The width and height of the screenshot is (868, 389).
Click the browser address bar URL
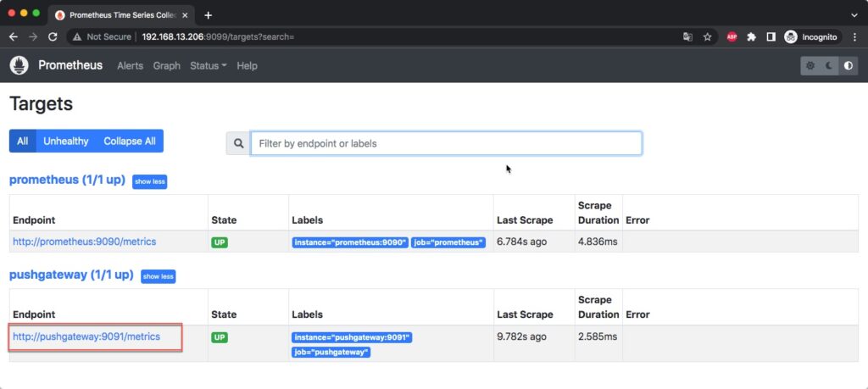click(218, 37)
